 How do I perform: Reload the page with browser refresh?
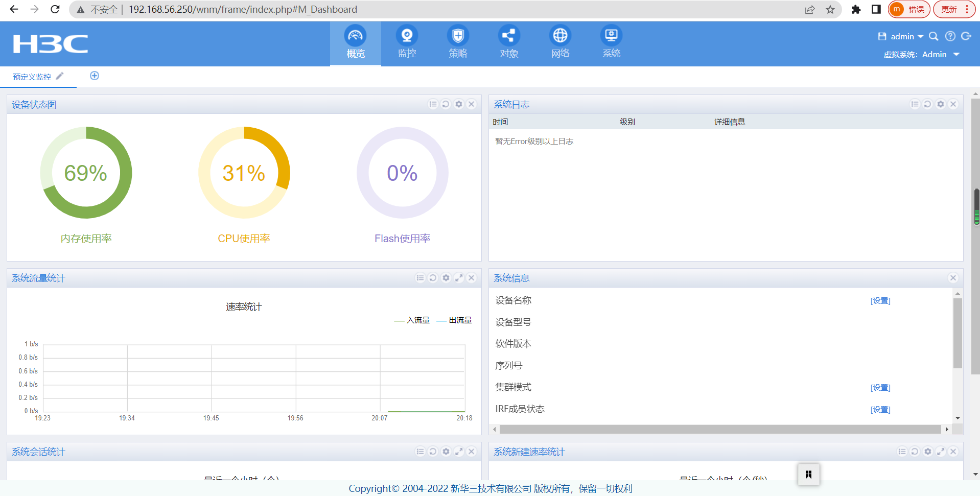(x=55, y=9)
